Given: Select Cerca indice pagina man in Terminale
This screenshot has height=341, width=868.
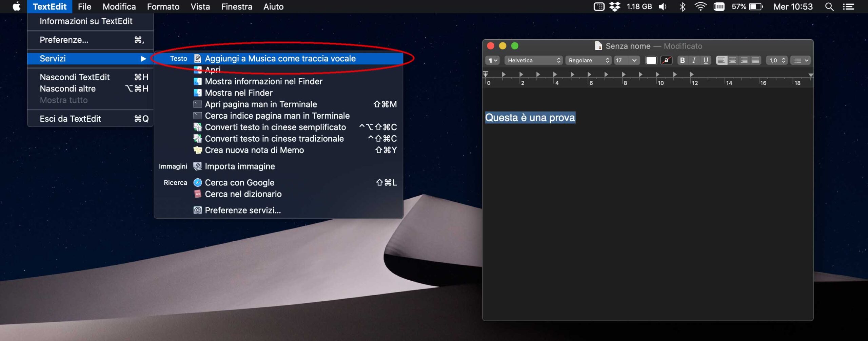Looking at the screenshot, I should 278,116.
